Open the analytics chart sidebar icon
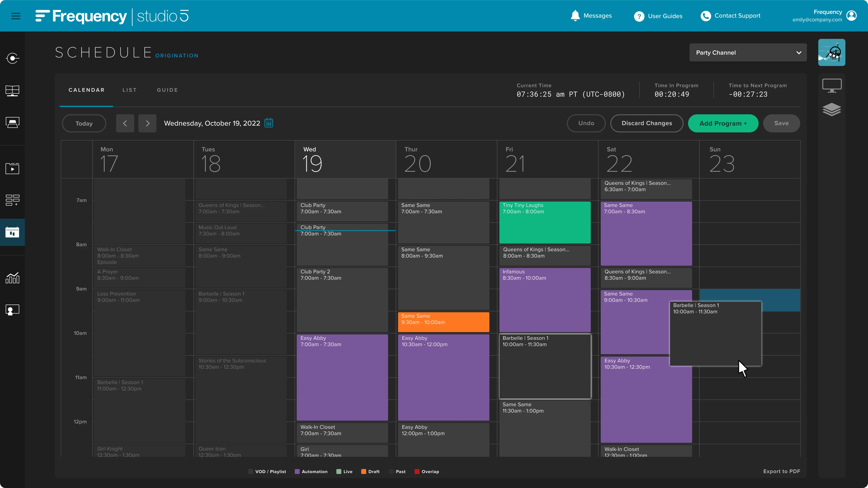The width and height of the screenshot is (868, 488). 12,278
